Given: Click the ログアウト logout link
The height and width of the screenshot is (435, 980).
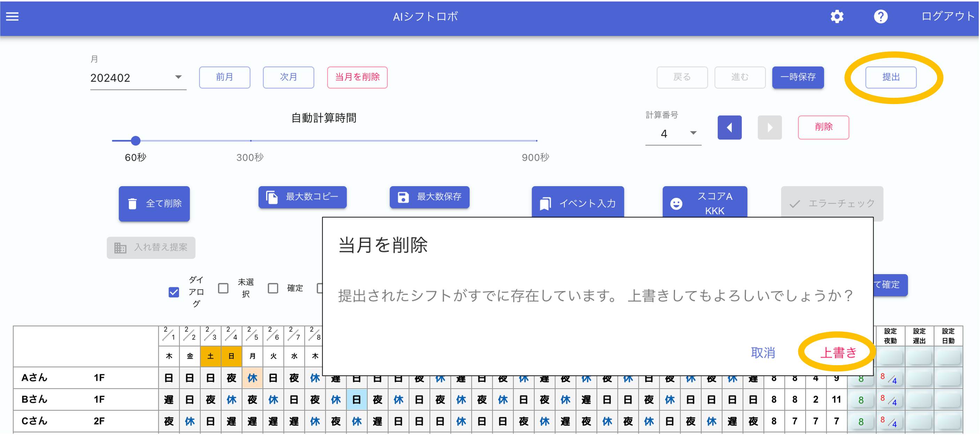Looking at the screenshot, I should pyautogui.click(x=948, y=16).
